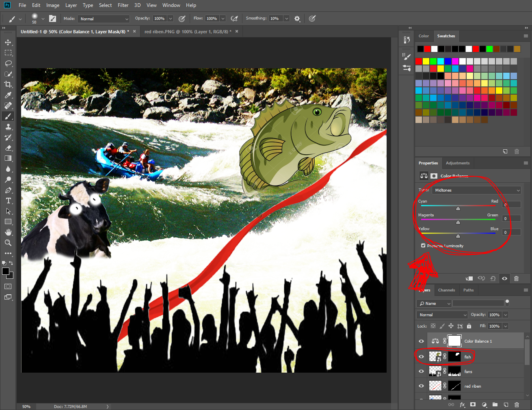Open the layer Fill dropdown
The image size is (532, 410).
[x=506, y=326]
